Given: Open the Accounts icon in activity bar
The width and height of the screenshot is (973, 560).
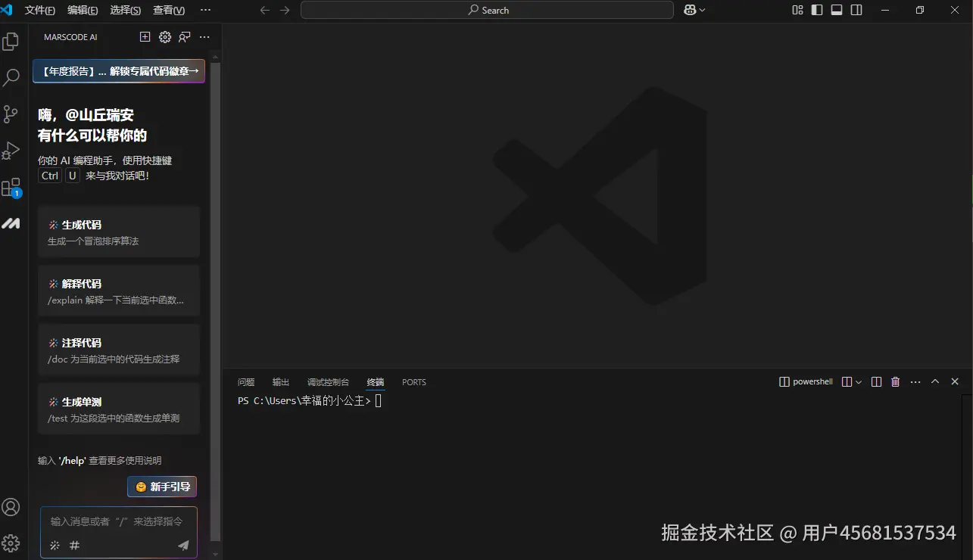Looking at the screenshot, I should click(11, 507).
